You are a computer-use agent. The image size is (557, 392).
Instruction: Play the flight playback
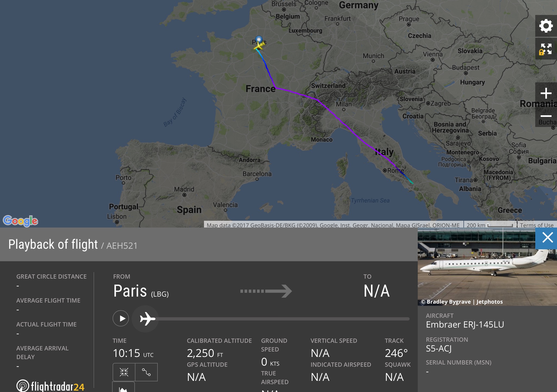click(x=121, y=318)
